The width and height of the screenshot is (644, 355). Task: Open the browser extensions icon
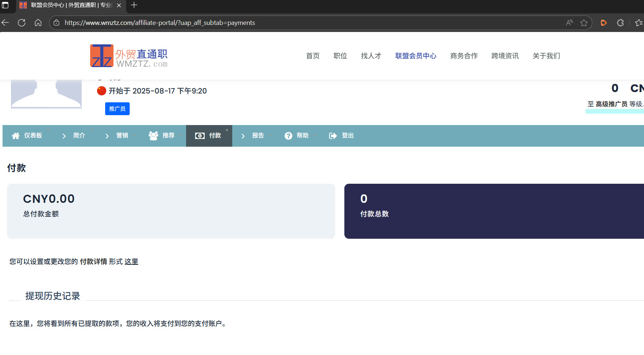(620, 22)
